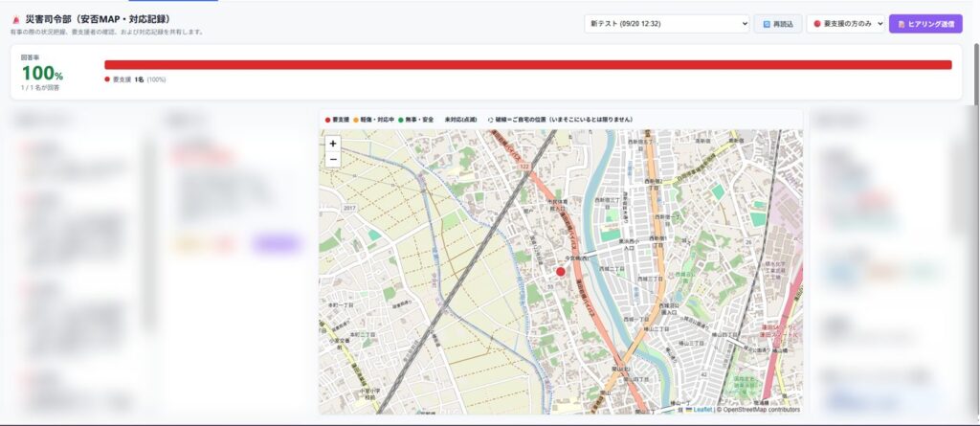Click the 未対応(点滅) legend label
The width and height of the screenshot is (980, 426).
460,120
